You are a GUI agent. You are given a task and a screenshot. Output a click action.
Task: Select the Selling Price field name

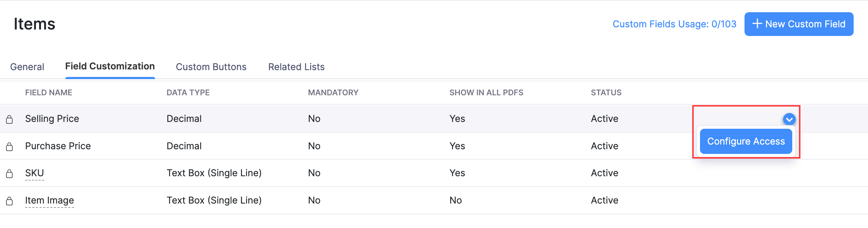click(52, 119)
